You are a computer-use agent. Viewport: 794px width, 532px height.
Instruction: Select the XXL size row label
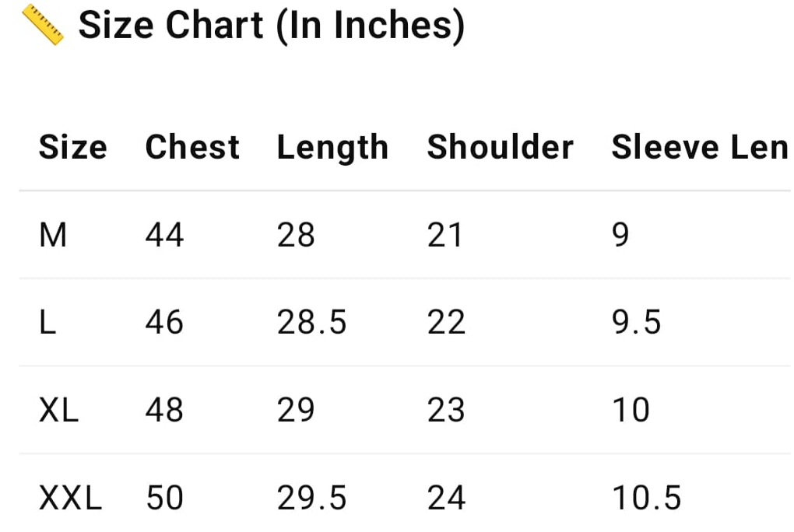[70, 498]
